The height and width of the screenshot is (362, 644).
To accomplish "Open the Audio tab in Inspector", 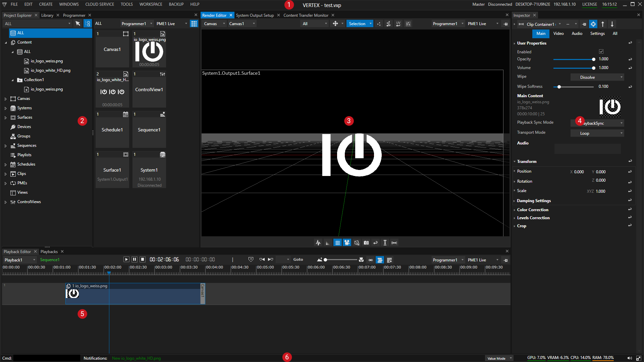I will (x=577, y=34).
